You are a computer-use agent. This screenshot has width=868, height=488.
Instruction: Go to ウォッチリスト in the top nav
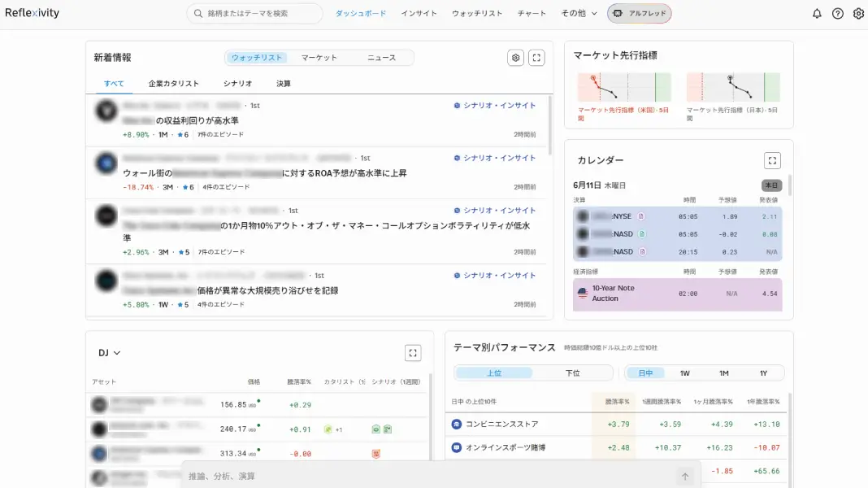[477, 13]
